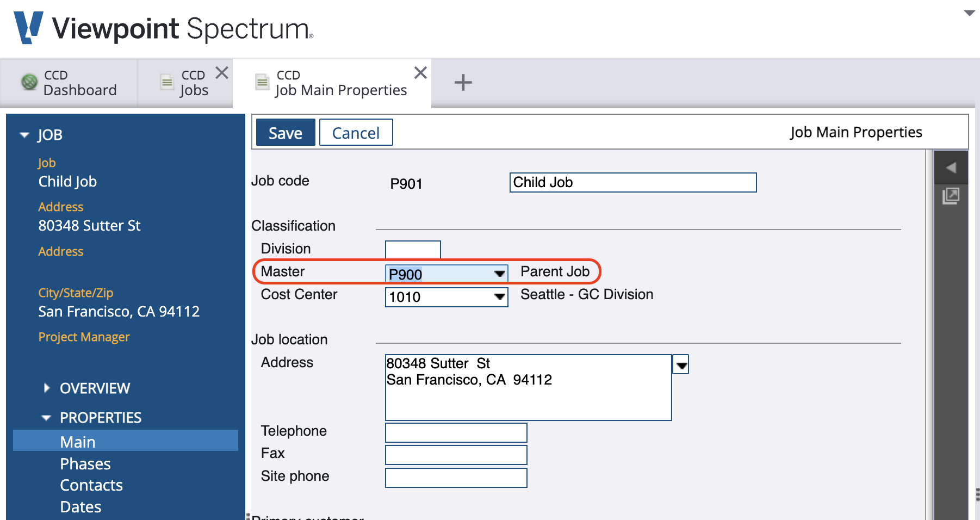
Task: Click the Telephone input field
Action: point(456,432)
